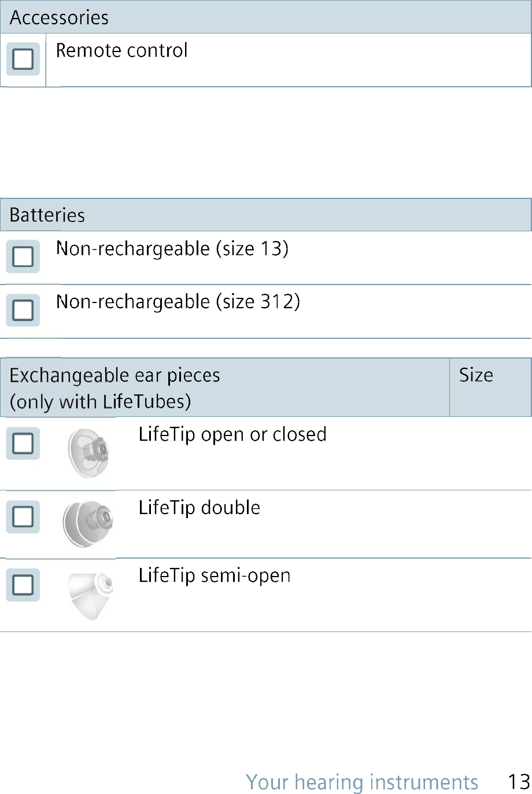Click the LifeTip semi-open text label
The image size is (532, 794).
coord(215,576)
